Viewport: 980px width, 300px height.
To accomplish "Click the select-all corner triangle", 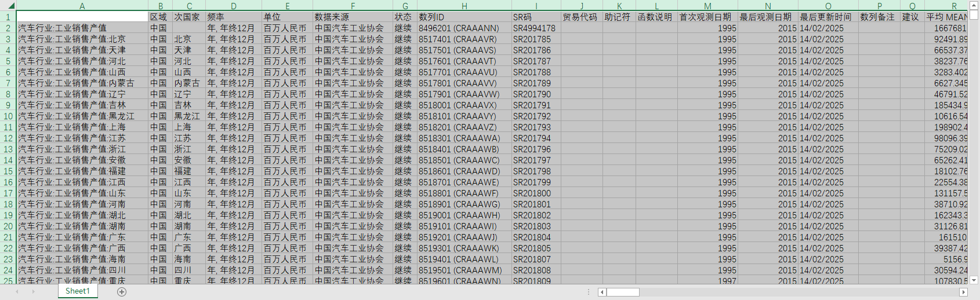I will tap(11, 6).
